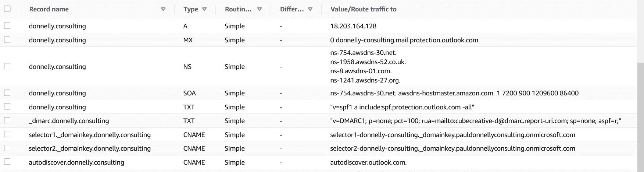Viewport: 644px width, 172px height.
Task: Select checkbox for donnelly.consulting NS record
Action: pyautogui.click(x=7, y=66)
